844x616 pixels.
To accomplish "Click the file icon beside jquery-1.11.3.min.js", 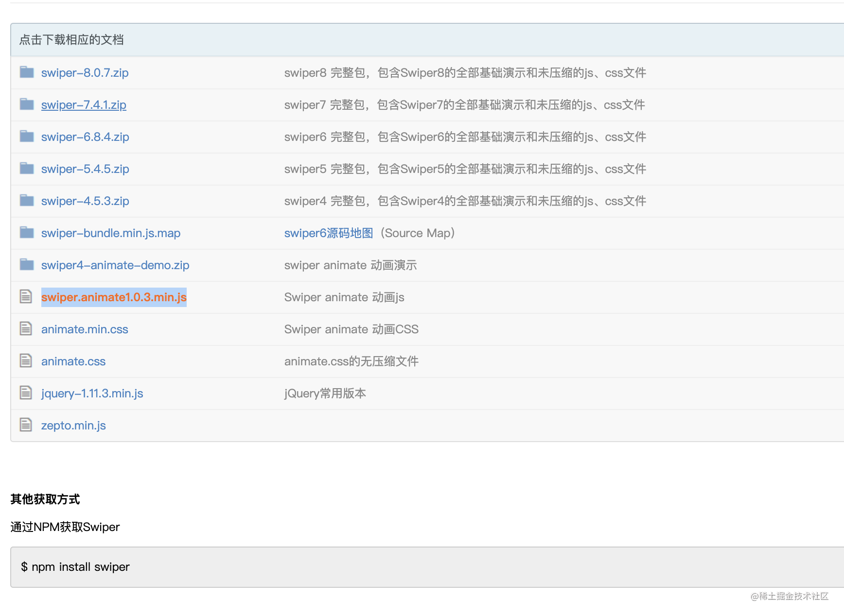I will (x=26, y=393).
